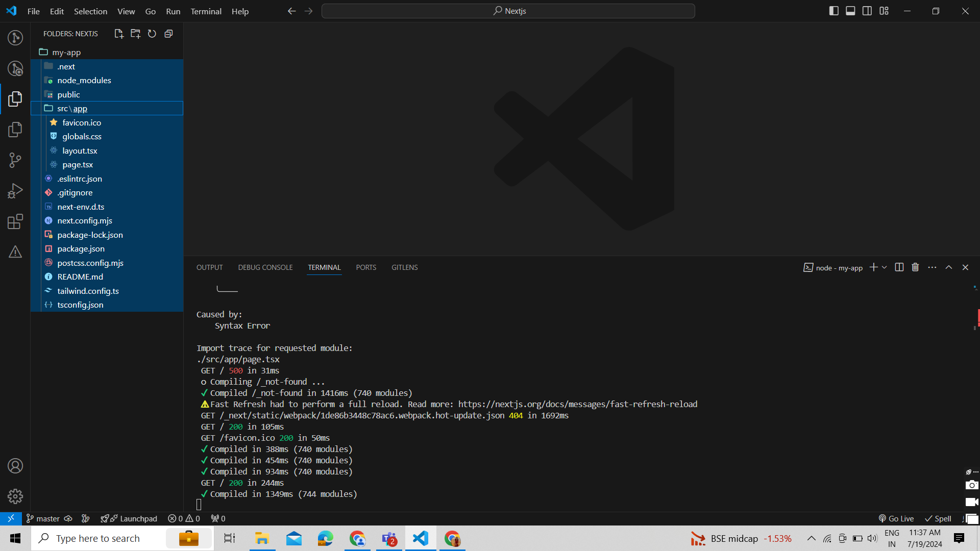Image resolution: width=980 pixels, height=551 pixels.
Task: Toggle bottom panel visibility
Action: (850, 11)
